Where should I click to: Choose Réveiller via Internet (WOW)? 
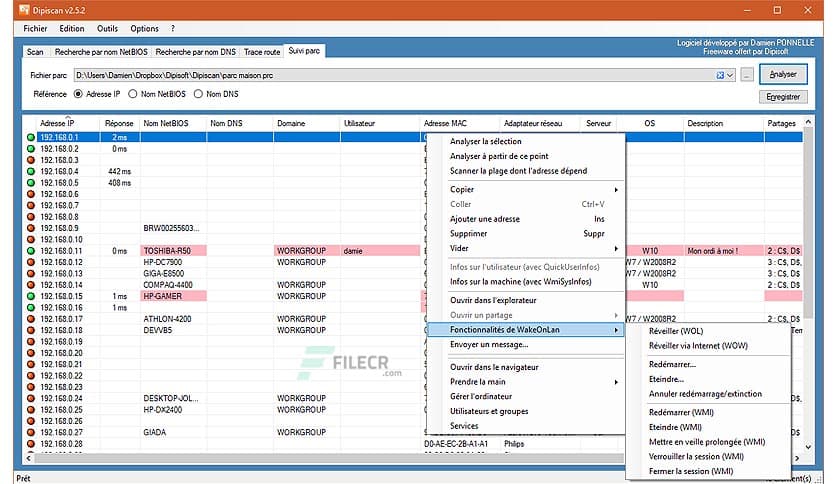tap(698, 346)
